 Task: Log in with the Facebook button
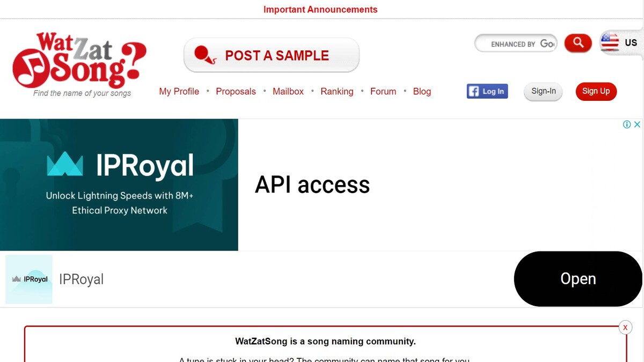click(487, 91)
